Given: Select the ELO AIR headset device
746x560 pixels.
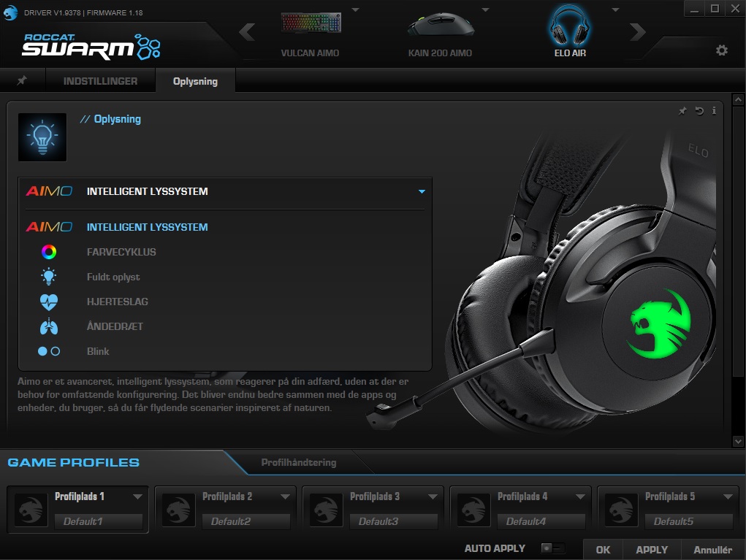Looking at the screenshot, I should [570, 32].
